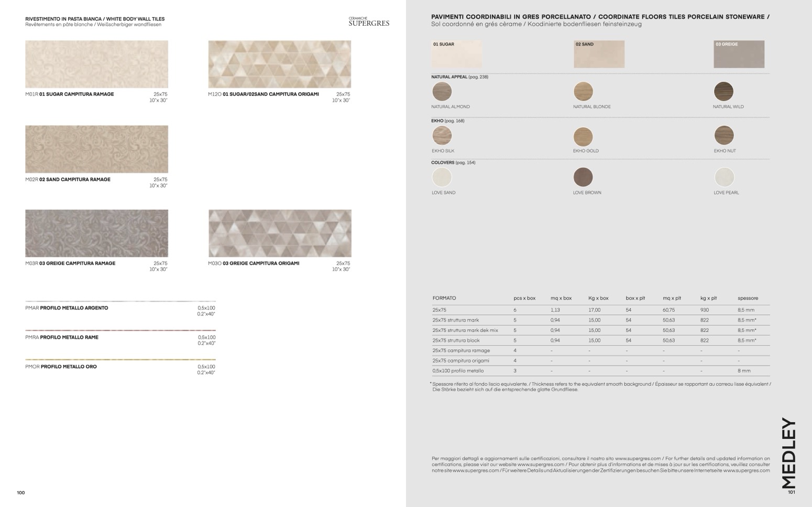Select the 02 Sand floor tile sample
This screenshot has width=812, height=507.
(599, 54)
